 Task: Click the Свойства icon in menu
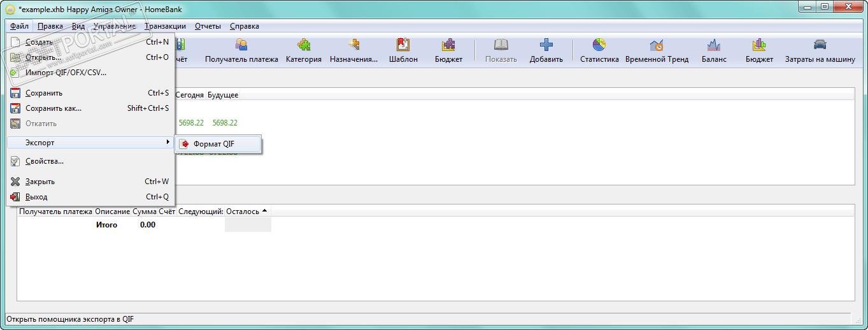click(15, 161)
